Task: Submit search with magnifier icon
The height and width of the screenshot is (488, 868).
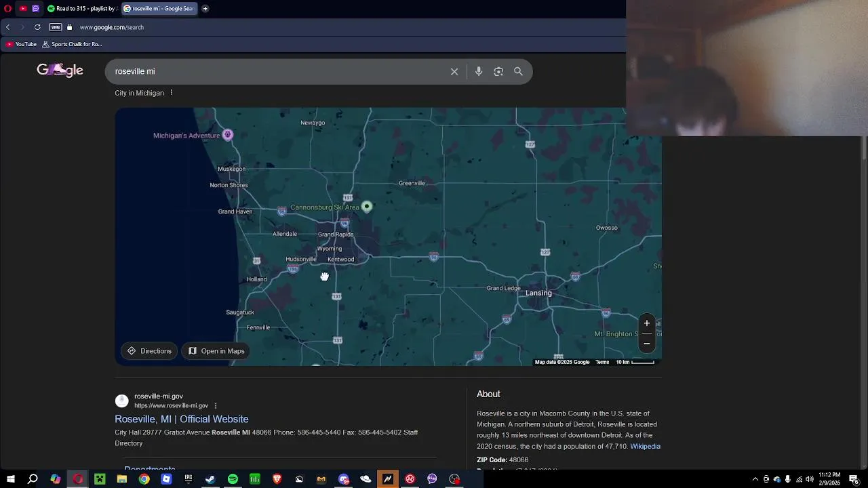Action: [518, 71]
